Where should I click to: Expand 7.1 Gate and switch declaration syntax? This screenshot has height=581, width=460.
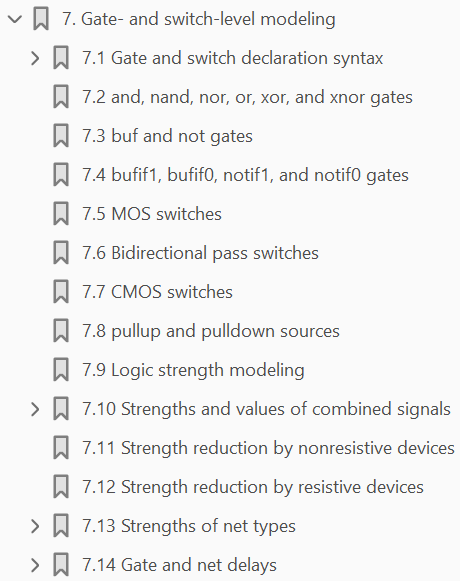[35, 58]
